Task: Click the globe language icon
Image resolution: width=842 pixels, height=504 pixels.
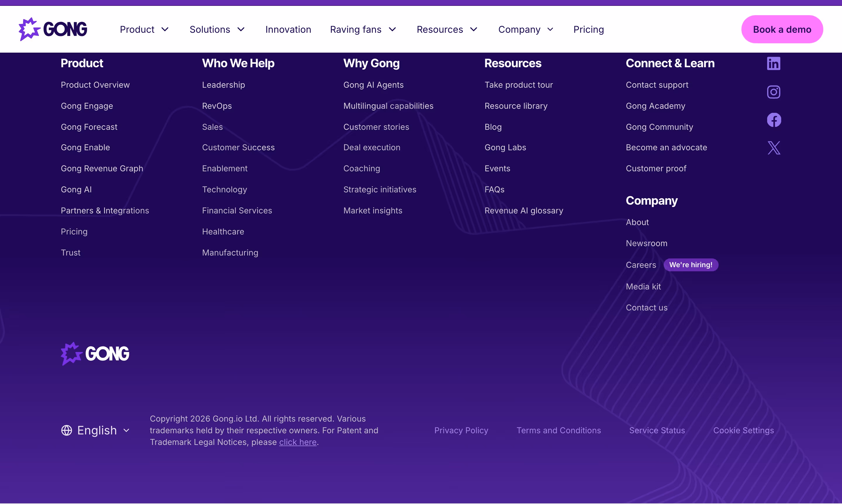Action: 67,430
